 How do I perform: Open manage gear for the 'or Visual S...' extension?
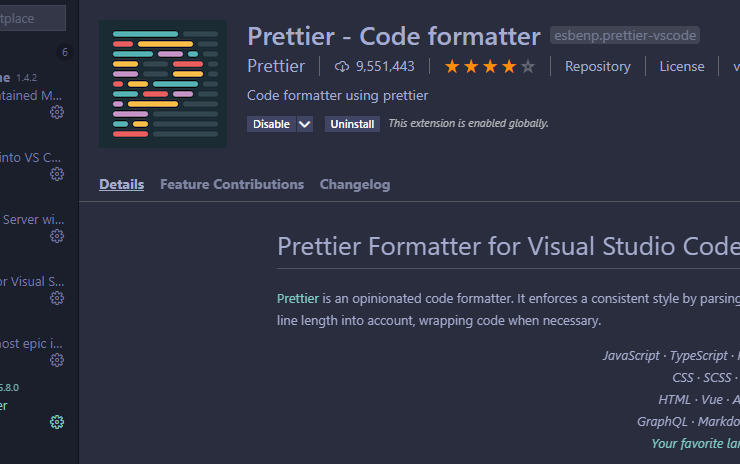(57, 298)
